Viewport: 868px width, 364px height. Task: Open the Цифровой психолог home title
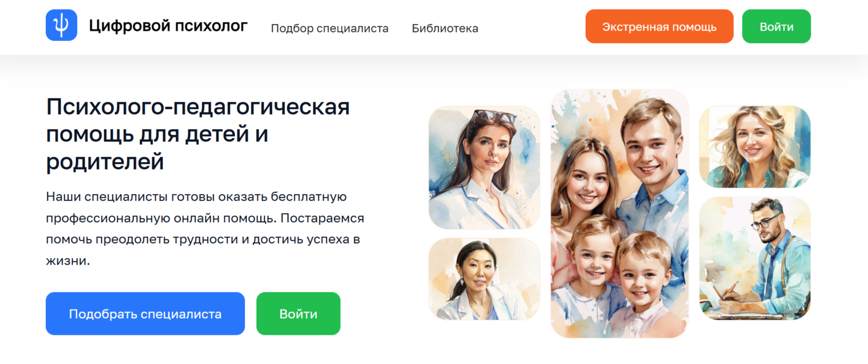(x=168, y=26)
